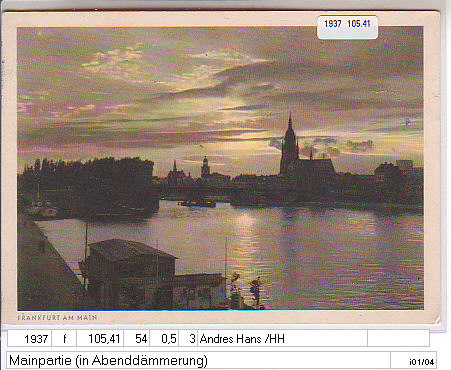Select the cell showing 3

click(188, 339)
